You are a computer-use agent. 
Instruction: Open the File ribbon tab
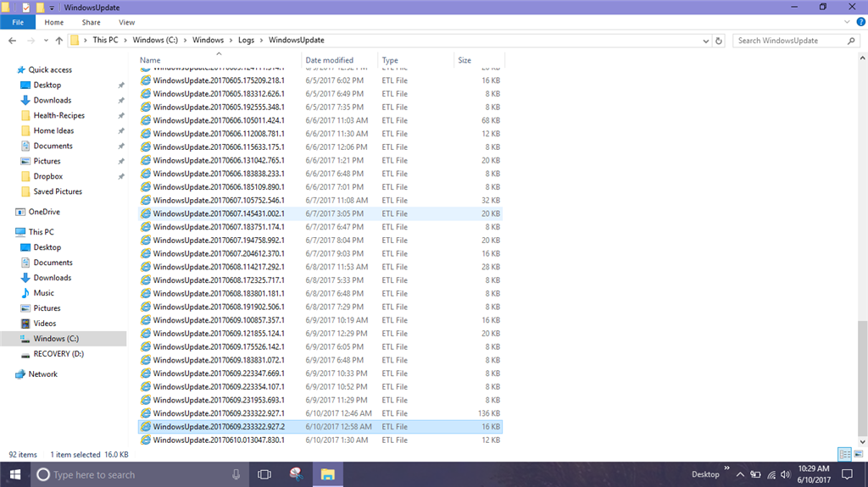18,22
